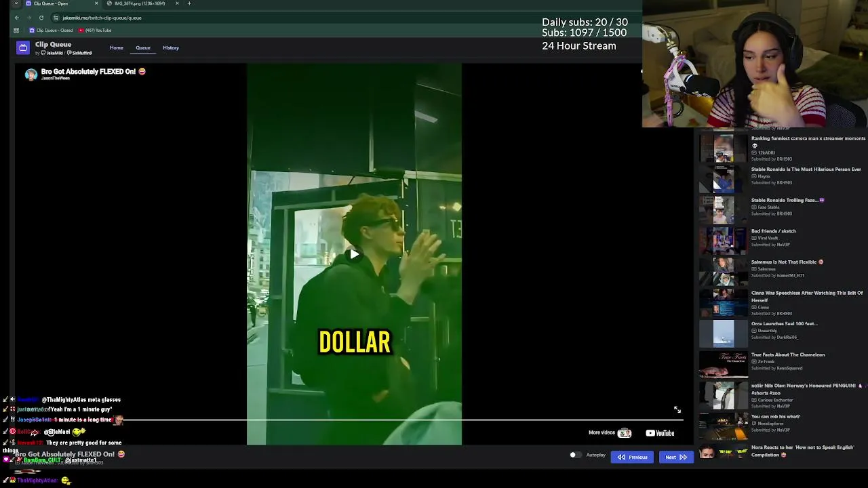Click title Ranking funniest camera man x streamer moments
This screenshot has height=488, width=868.
tap(808, 138)
